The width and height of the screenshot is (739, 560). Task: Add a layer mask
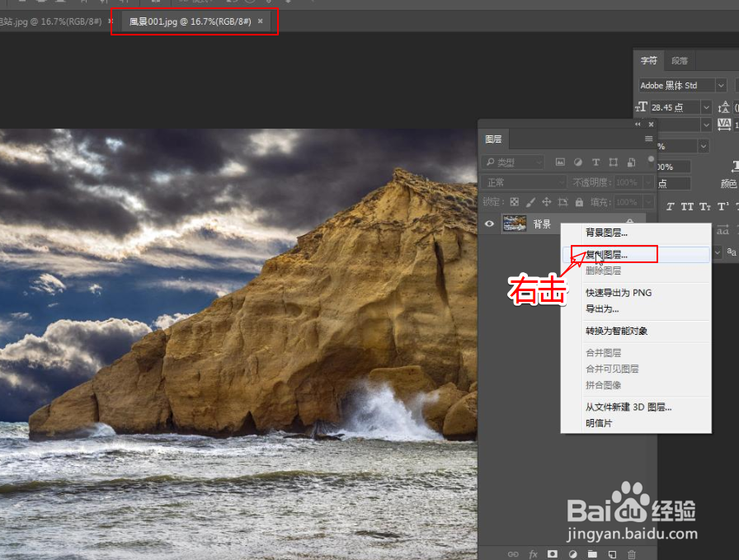point(553,554)
